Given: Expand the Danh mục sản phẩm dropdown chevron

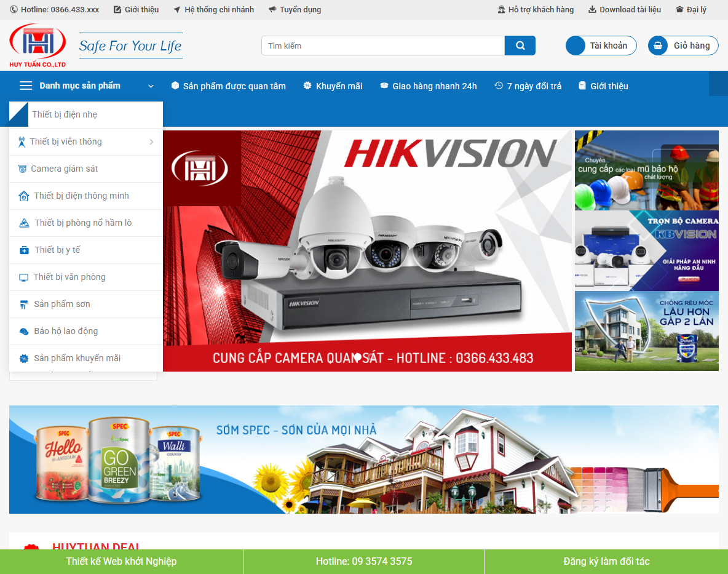Looking at the screenshot, I should [x=150, y=86].
